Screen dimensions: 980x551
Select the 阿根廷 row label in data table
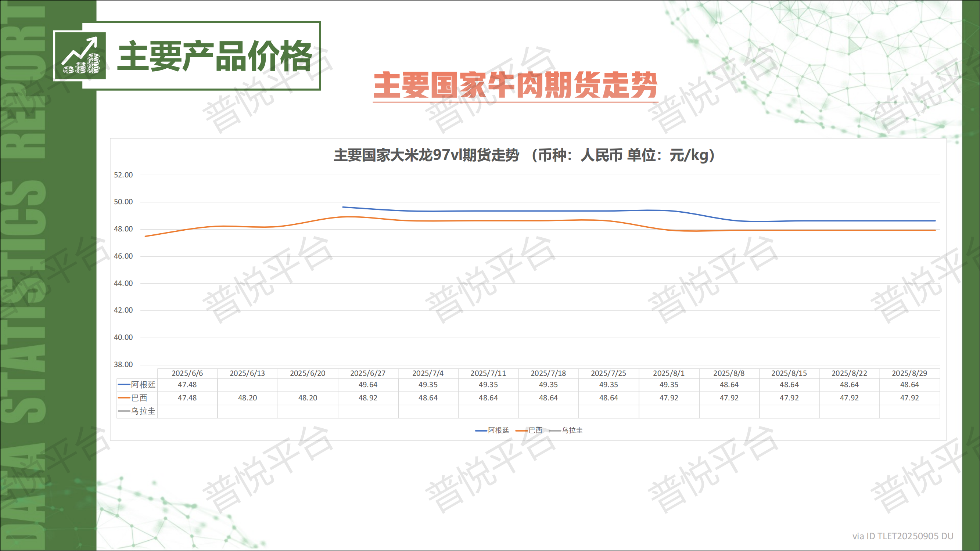click(x=143, y=385)
